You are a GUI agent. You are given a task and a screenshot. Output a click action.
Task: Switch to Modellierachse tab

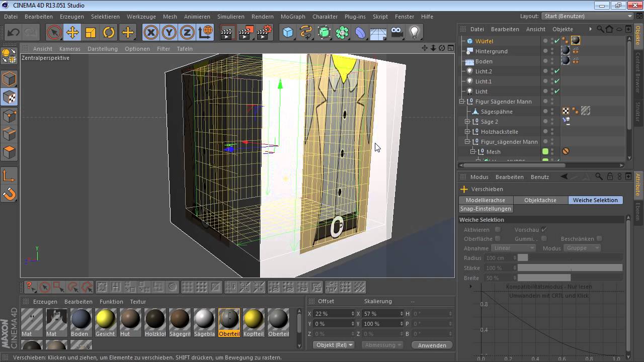(x=486, y=200)
